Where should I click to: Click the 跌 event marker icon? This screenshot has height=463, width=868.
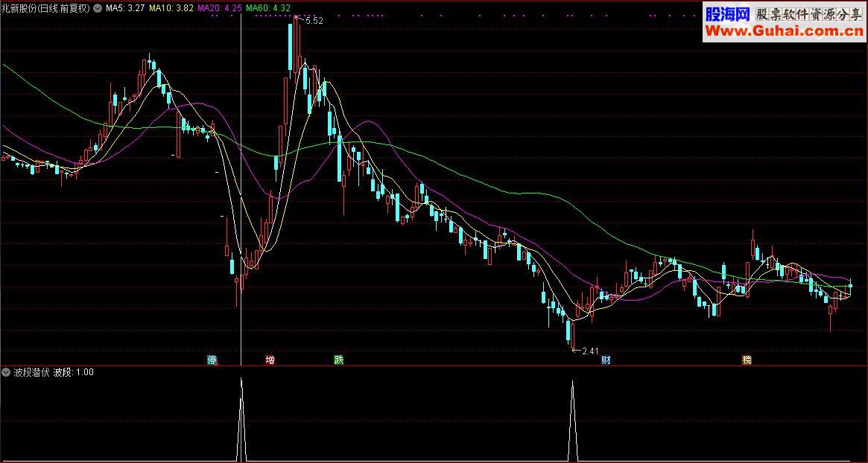[x=339, y=360]
